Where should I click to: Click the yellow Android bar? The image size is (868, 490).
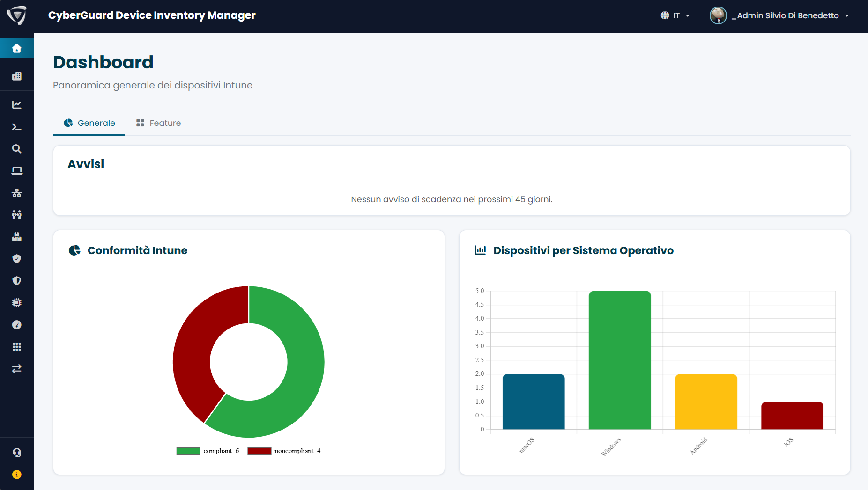[706, 402]
